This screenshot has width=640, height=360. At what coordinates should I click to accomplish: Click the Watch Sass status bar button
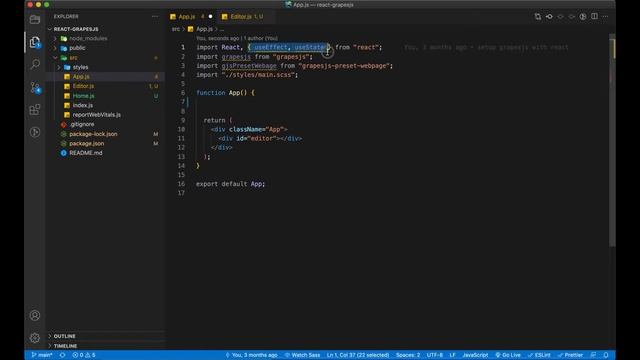click(x=302, y=355)
